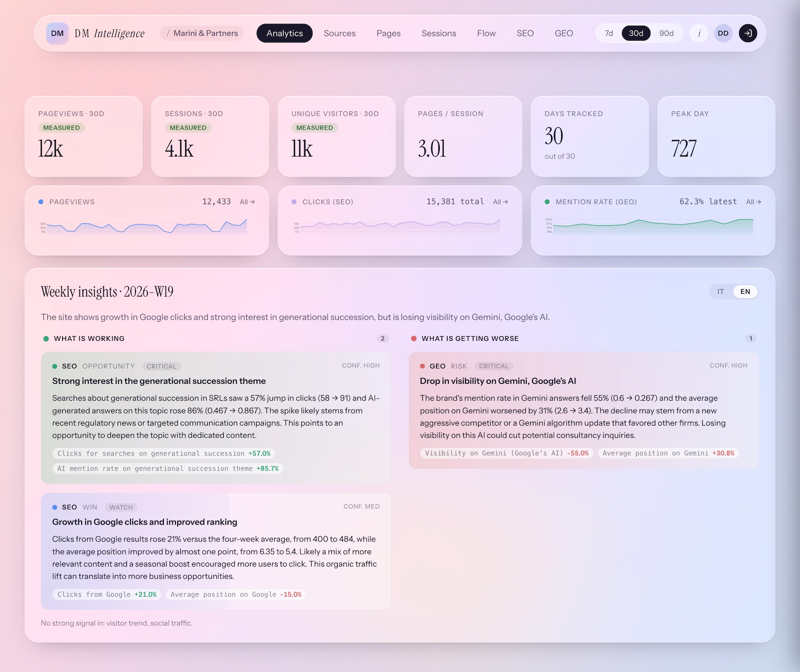Screen dimensions: 800x672
Task: Go to the SEO tab
Action: pyautogui.click(x=525, y=33)
